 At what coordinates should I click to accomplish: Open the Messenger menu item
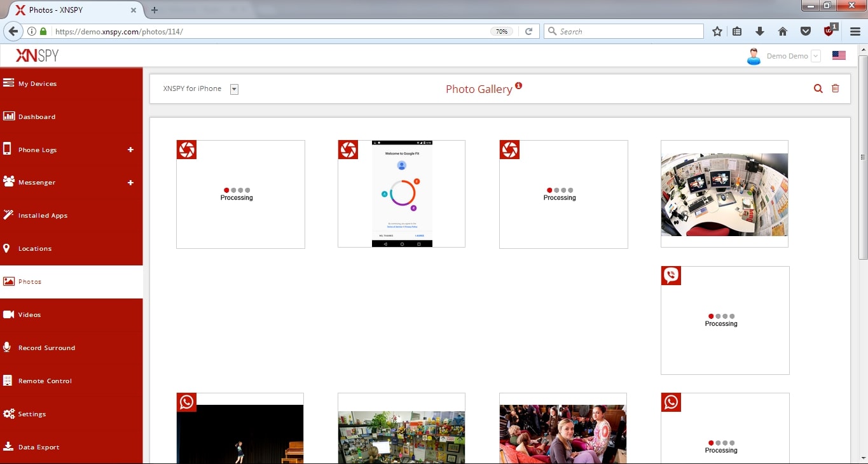[x=71, y=183]
